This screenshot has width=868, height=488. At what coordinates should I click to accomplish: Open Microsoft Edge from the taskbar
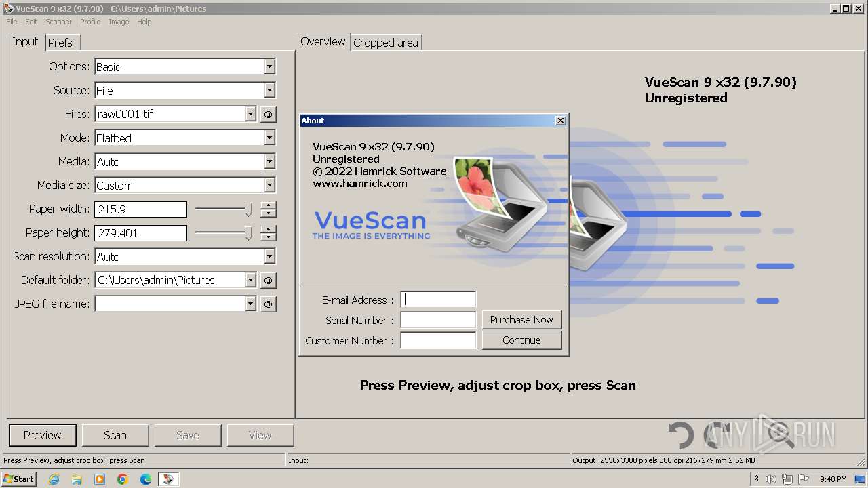pyautogui.click(x=146, y=479)
